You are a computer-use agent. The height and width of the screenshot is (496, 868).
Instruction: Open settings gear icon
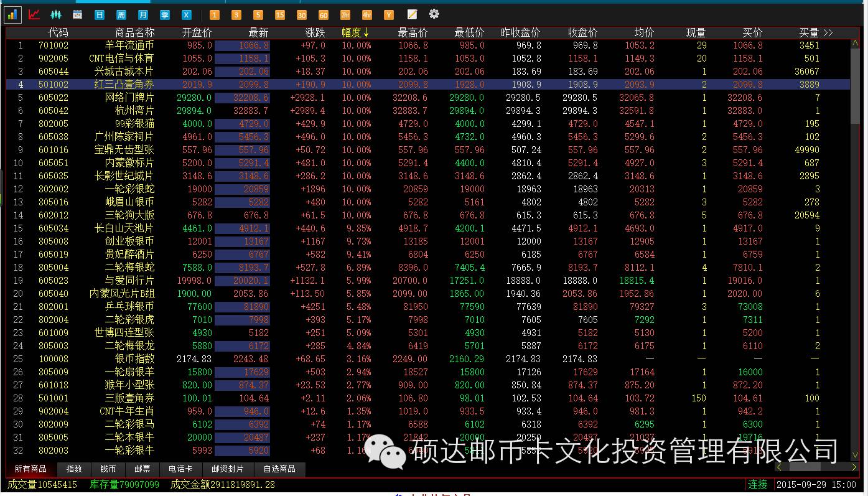[434, 14]
